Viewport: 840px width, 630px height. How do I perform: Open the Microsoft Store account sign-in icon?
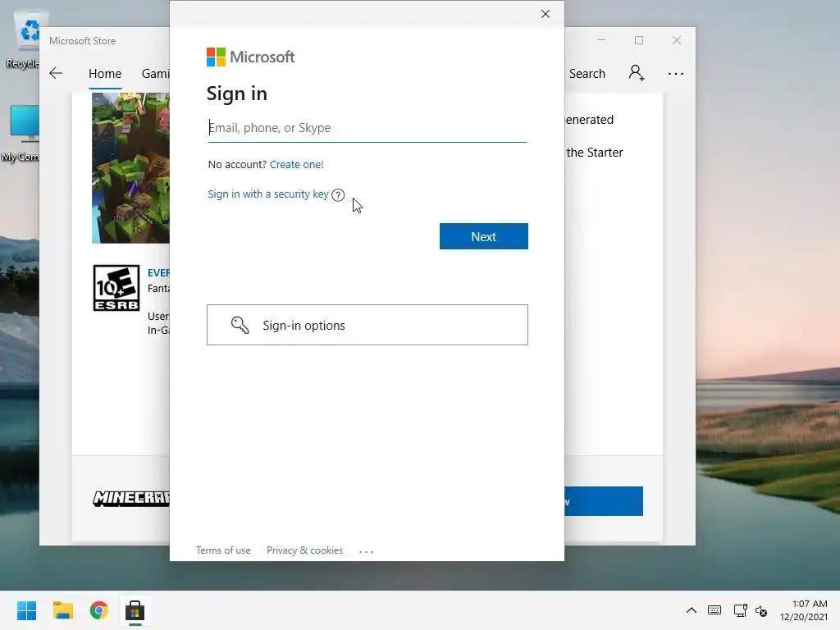click(x=637, y=73)
